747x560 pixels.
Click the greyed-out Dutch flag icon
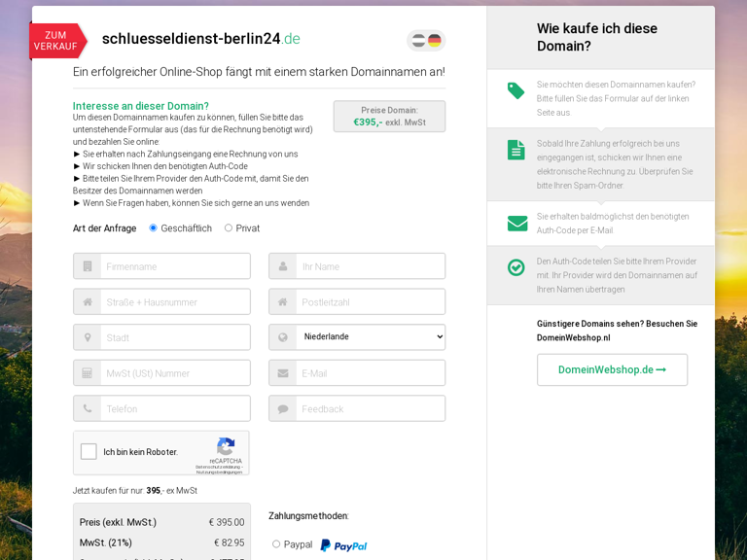pos(418,41)
